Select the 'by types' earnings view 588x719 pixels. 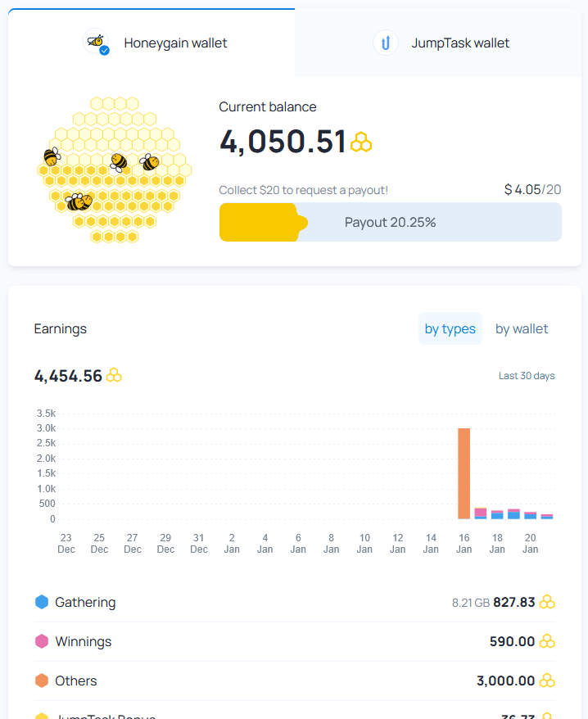point(450,328)
